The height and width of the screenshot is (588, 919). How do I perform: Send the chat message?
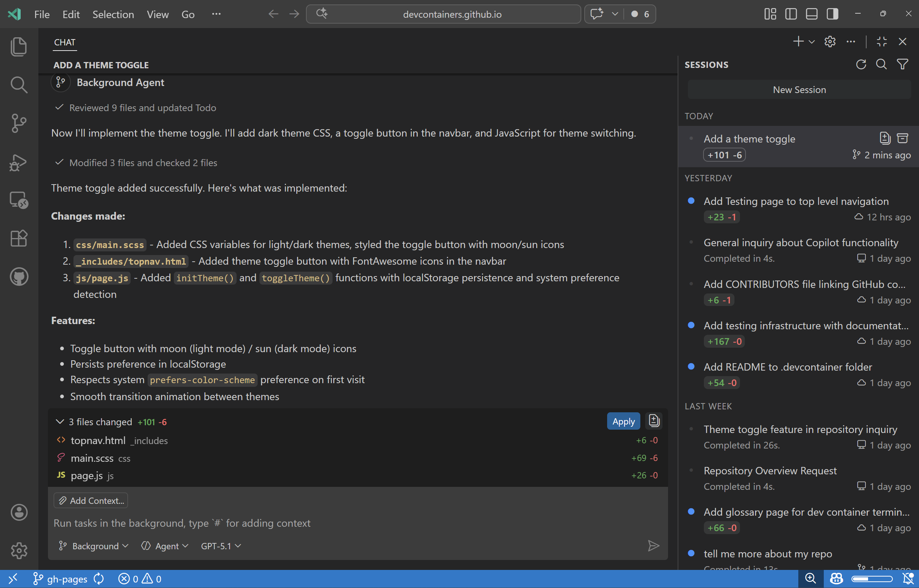654,546
